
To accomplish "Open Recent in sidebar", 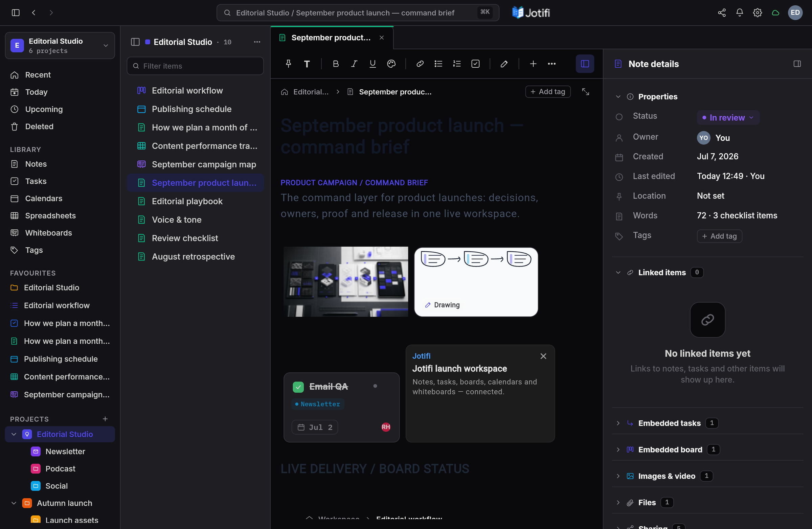I will 60,75.
